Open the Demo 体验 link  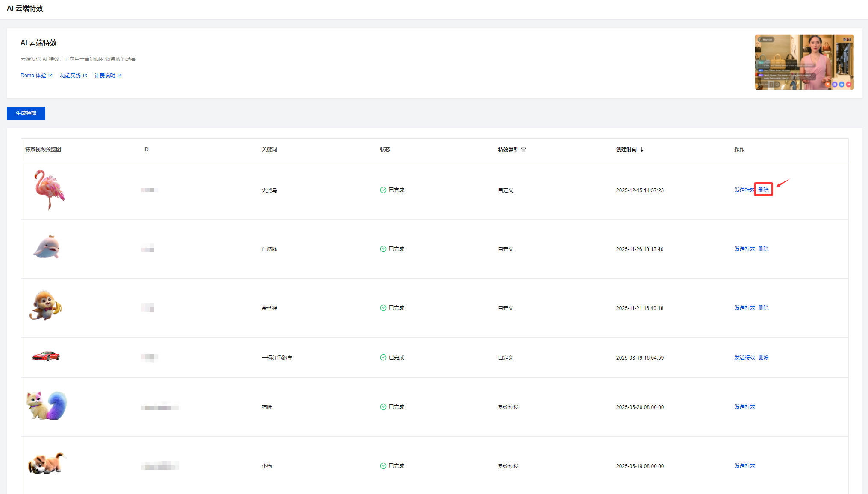pyautogui.click(x=33, y=76)
